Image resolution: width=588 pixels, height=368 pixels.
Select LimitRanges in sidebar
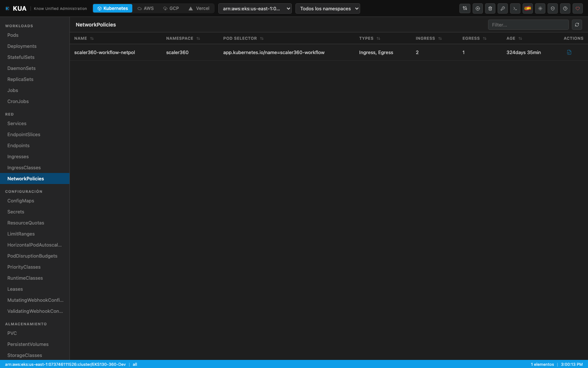[35, 234]
